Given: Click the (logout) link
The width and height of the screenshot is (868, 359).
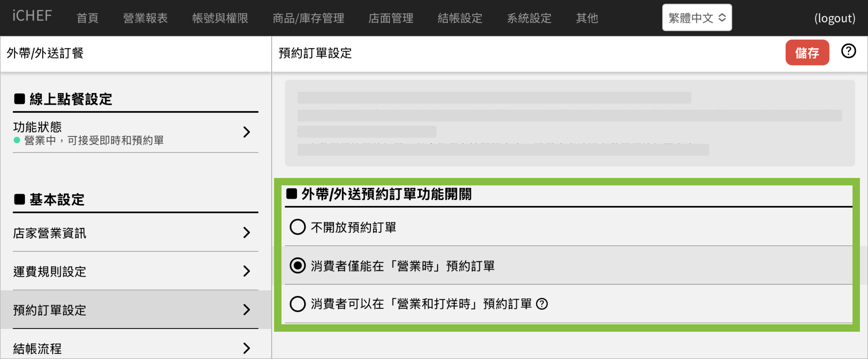Looking at the screenshot, I should (834, 18).
